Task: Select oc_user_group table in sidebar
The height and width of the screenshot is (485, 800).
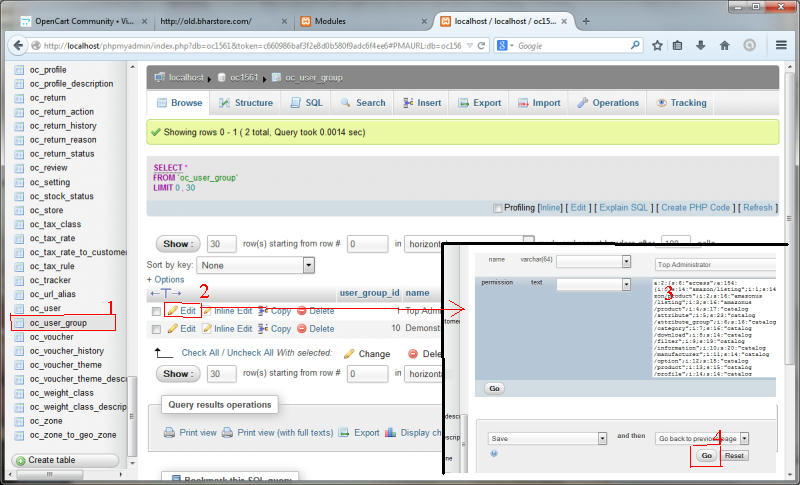Action: [x=58, y=323]
